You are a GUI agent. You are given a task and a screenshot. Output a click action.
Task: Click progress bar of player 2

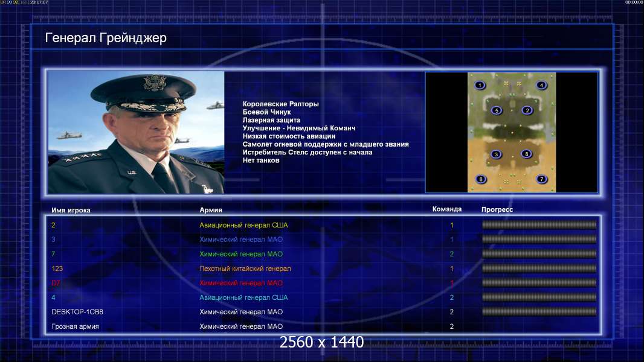click(x=539, y=224)
